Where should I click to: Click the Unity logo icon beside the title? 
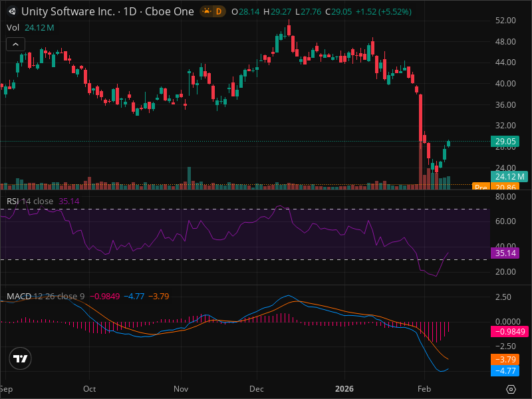pos(12,11)
